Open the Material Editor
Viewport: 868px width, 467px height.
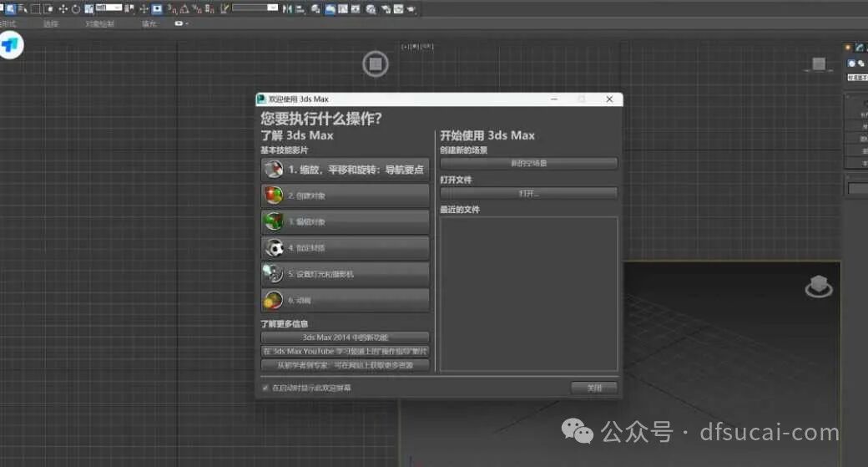(371, 9)
